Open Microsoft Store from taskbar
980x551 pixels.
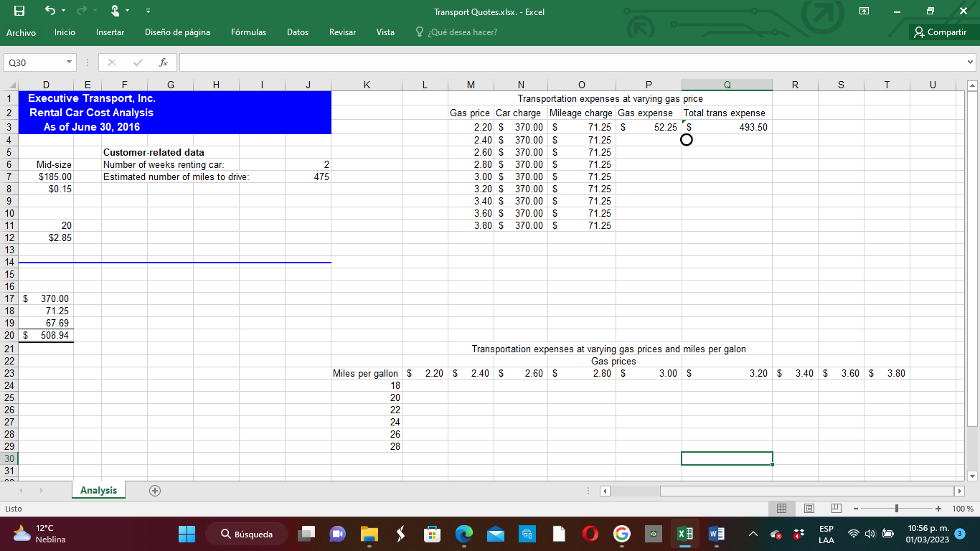click(433, 534)
